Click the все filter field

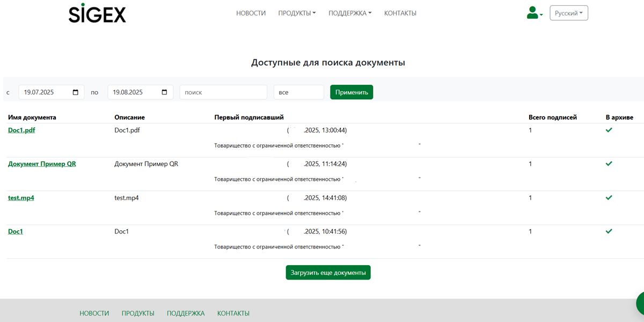point(298,92)
